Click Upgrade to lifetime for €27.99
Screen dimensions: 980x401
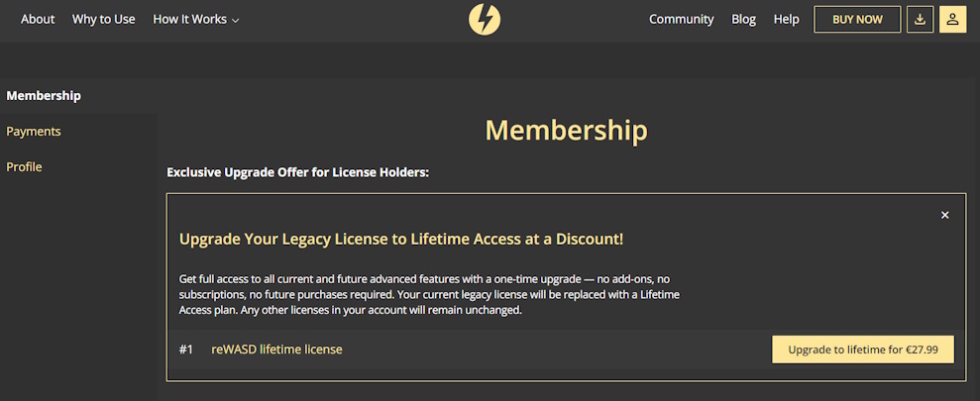point(863,350)
